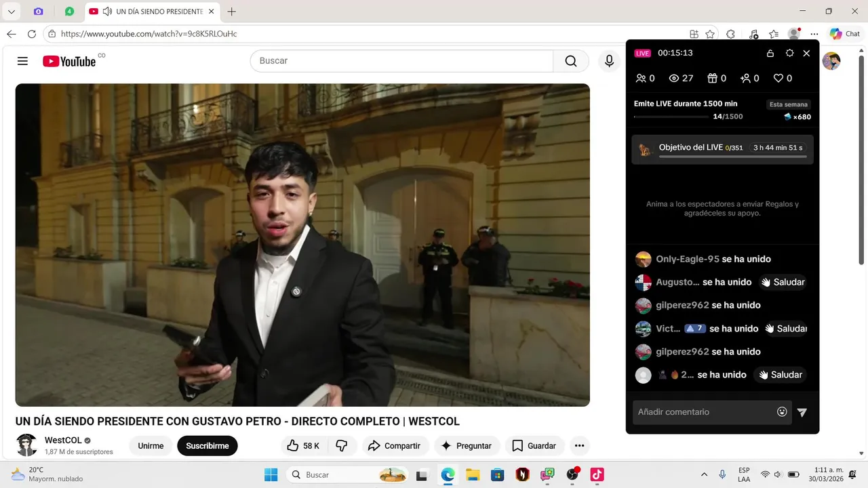Open Copilot Chat in browser
868x488 pixels.
point(845,34)
